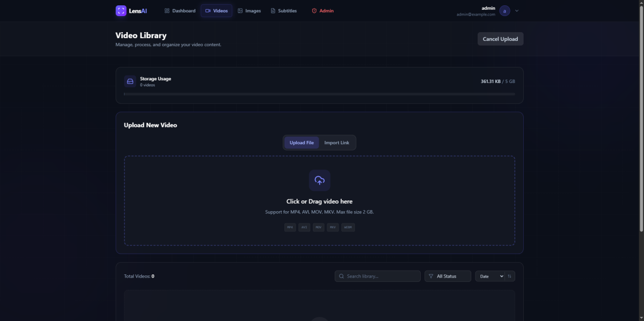Click the cloud upload icon

(319, 181)
